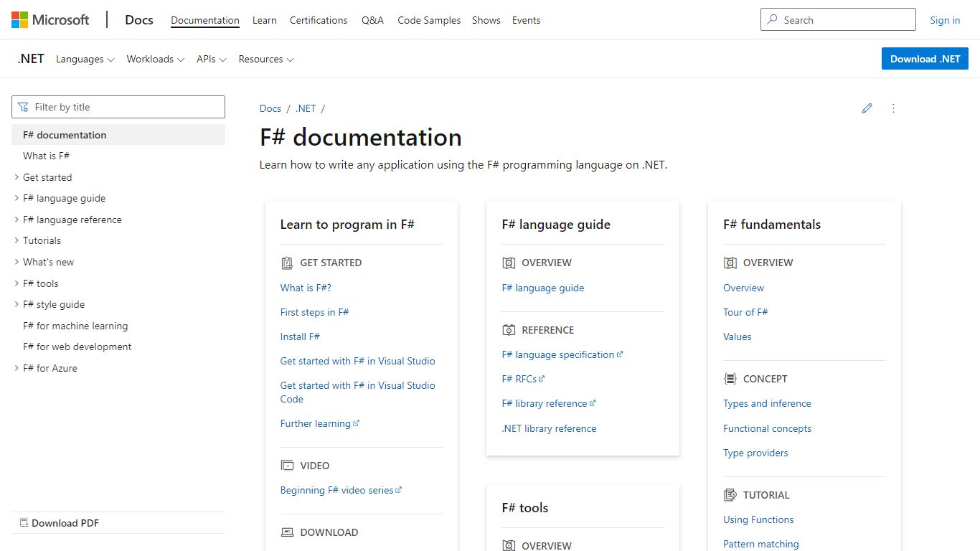Click the CONCEPT section icon

coord(730,379)
